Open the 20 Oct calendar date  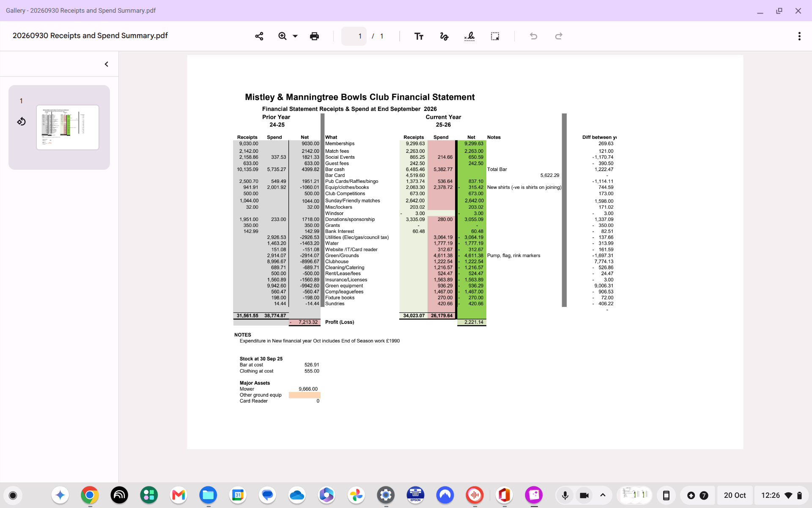tap(735, 495)
